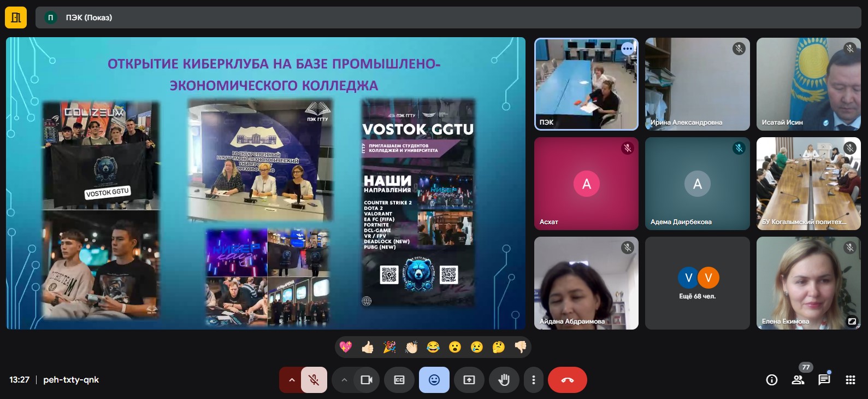This screenshot has height=399, width=868.
Task: Open the yellow rooms icon at top left
Action: (x=16, y=17)
